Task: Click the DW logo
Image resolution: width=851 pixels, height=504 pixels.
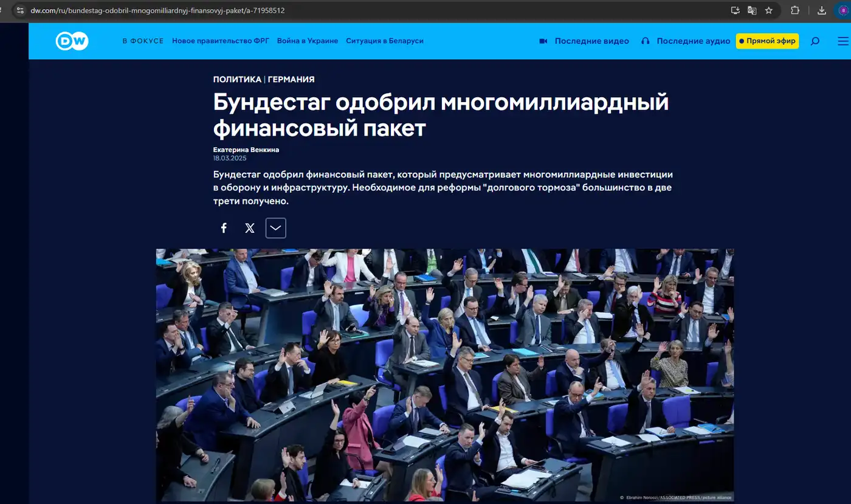Action: point(72,41)
